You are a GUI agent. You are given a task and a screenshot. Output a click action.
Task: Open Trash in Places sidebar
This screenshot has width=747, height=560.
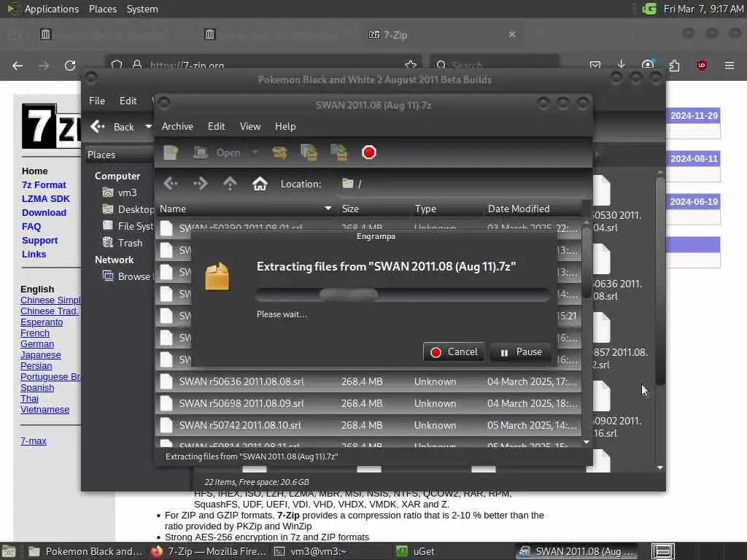(123, 243)
